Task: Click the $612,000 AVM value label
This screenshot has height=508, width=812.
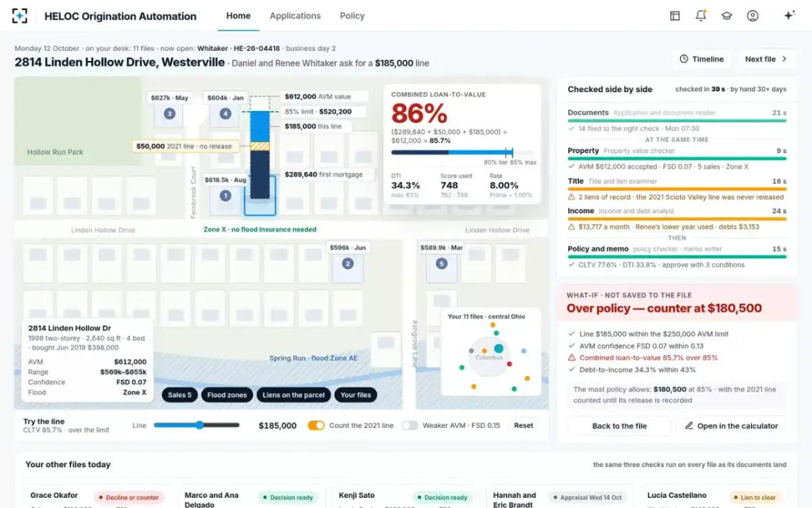Action: (324, 97)
